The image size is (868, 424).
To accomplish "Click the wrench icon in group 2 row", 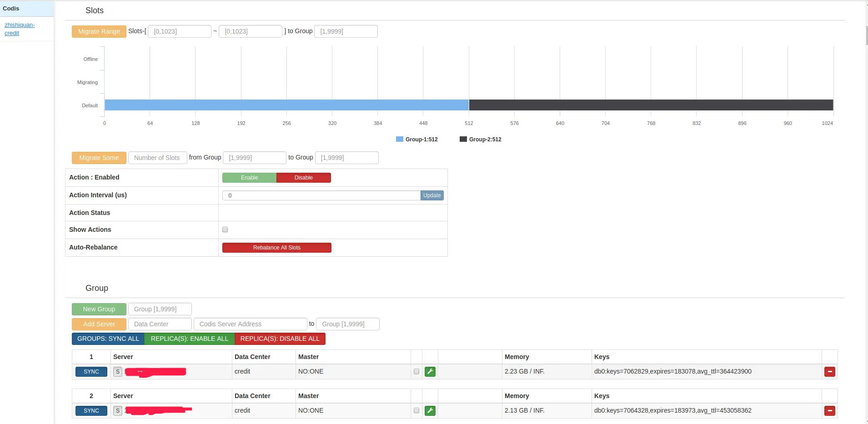I will (430, 411).
